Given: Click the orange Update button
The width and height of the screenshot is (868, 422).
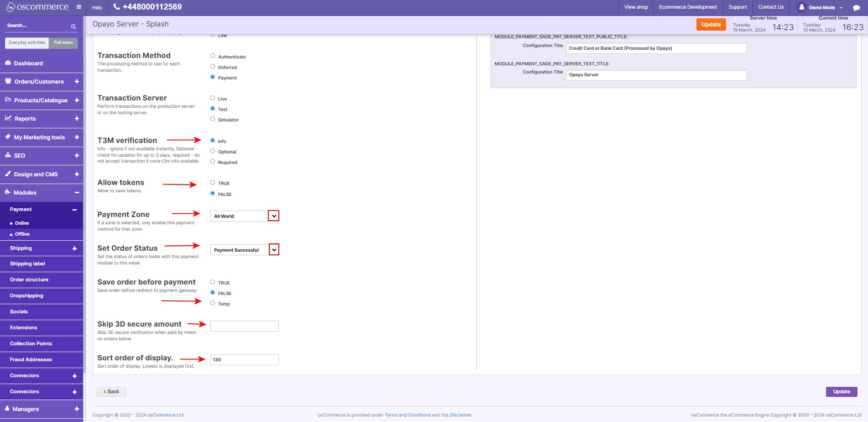Looking at the screenshot, I should click(x=711, y=25).
